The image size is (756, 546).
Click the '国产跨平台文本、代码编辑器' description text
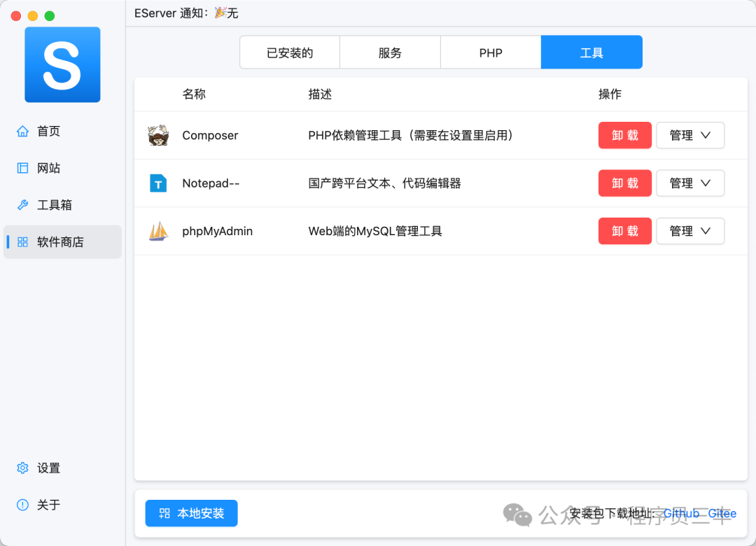click(385, 183)
